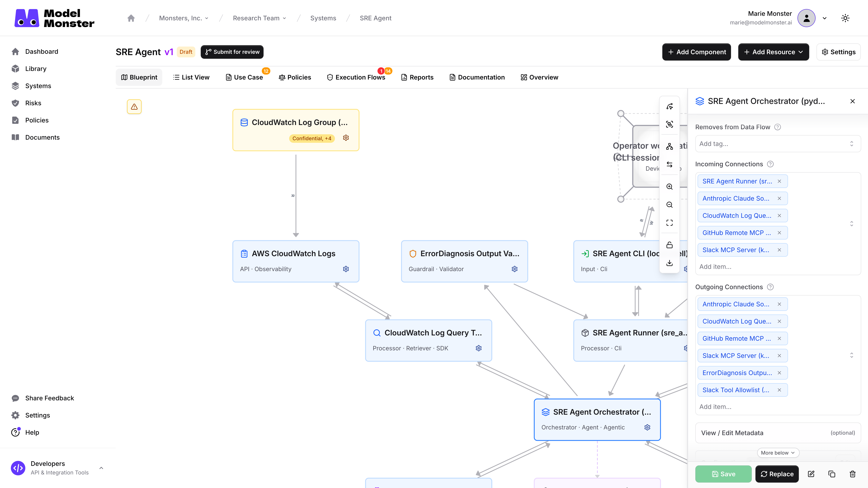
Task: Click Submit for review button
Action: [x=232, y=52]
